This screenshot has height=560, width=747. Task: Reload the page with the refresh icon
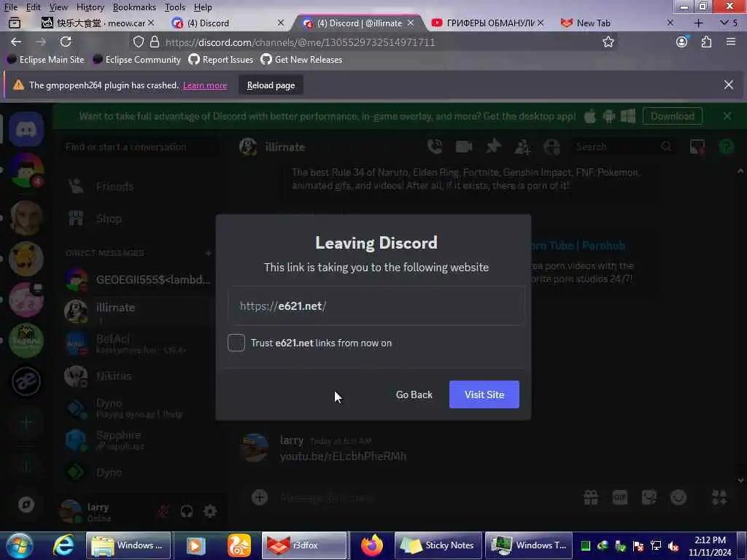(x=66, y=42)
